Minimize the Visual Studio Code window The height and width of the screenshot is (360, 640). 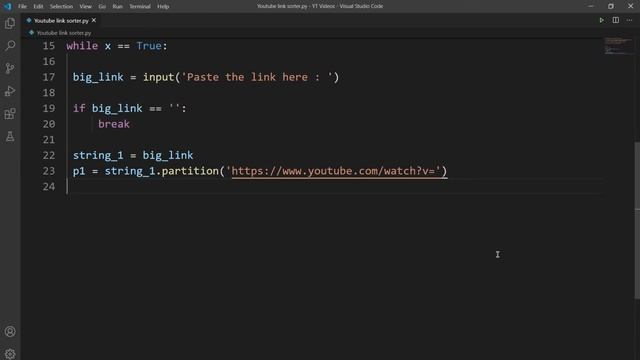click(x=591, y=6)
